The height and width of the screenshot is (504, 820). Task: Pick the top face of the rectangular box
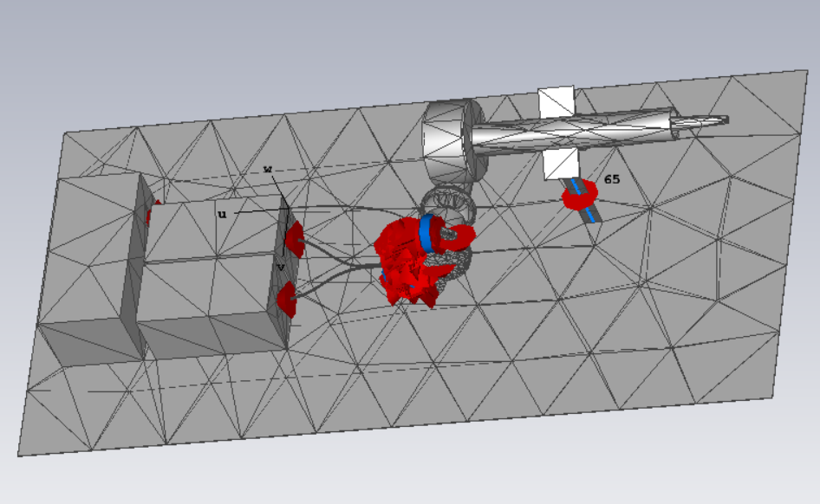coord(209,259)
